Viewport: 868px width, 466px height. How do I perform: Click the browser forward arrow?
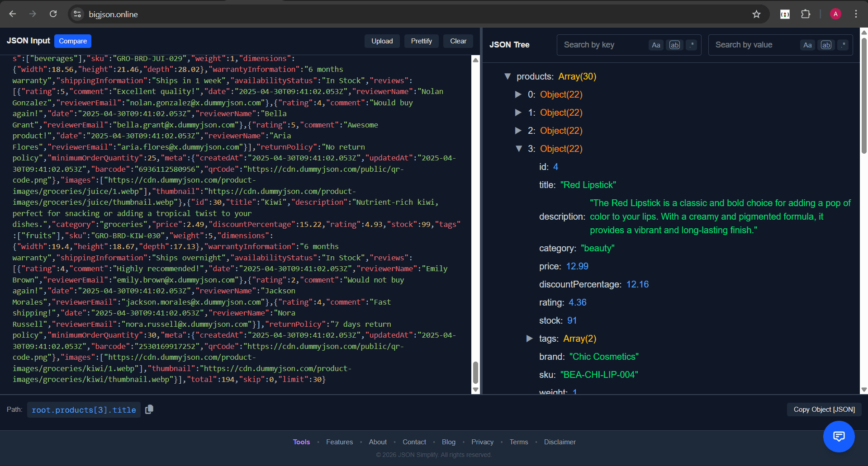coord(33,14)
